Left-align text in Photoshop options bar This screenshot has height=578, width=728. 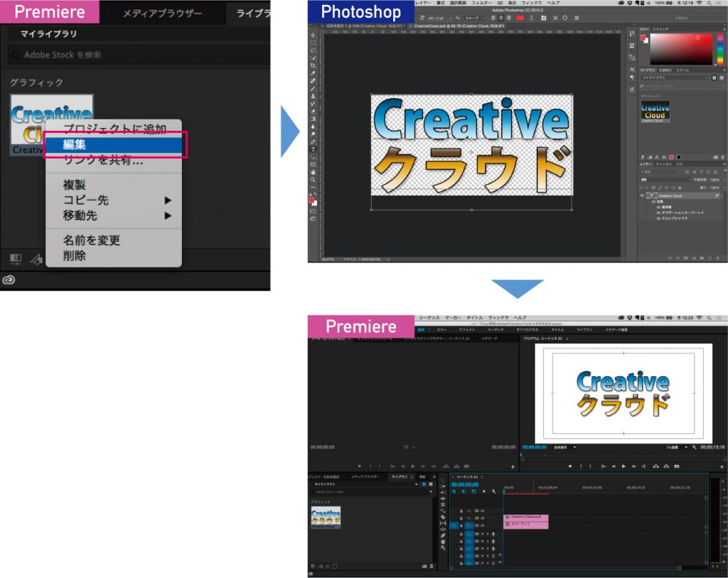pos(493,18)
